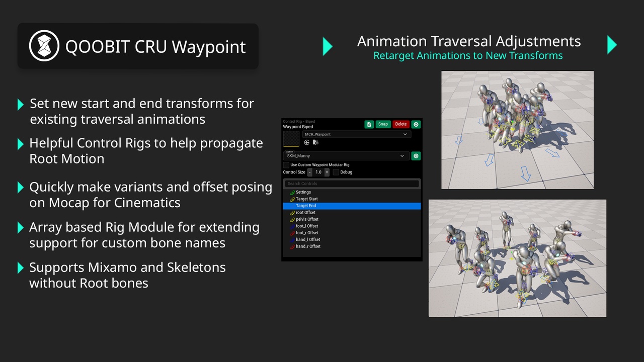The width and height of the screenshot is (644, 362).
Task: Click the 'QOOBIT CRU Waypoint' title text
Action: [155, 47]
